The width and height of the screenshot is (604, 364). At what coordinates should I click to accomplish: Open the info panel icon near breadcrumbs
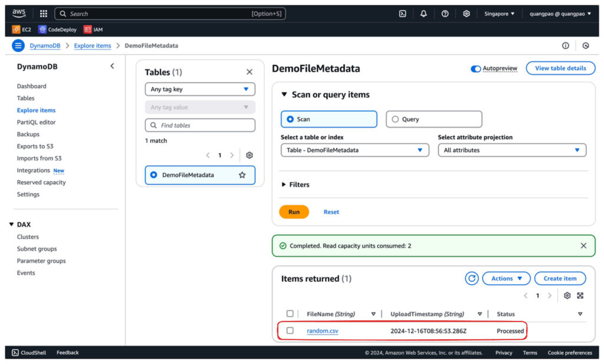pyautogui.click(x=566, y=45)
